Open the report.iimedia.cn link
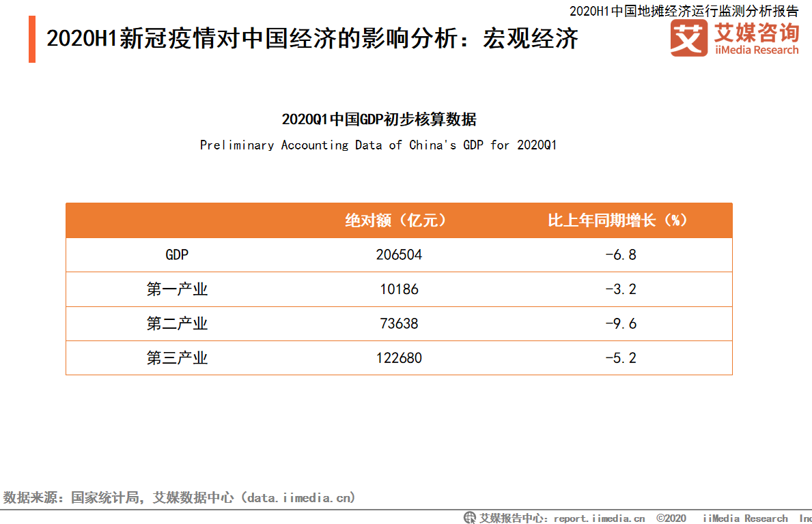 tap(599, 519)
